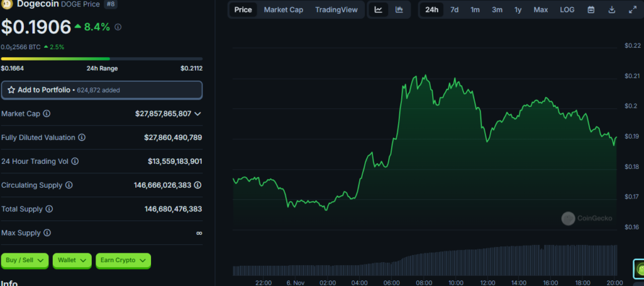Select the 7d time range
This screenshot has height=286, width=644.
point(454,10)
